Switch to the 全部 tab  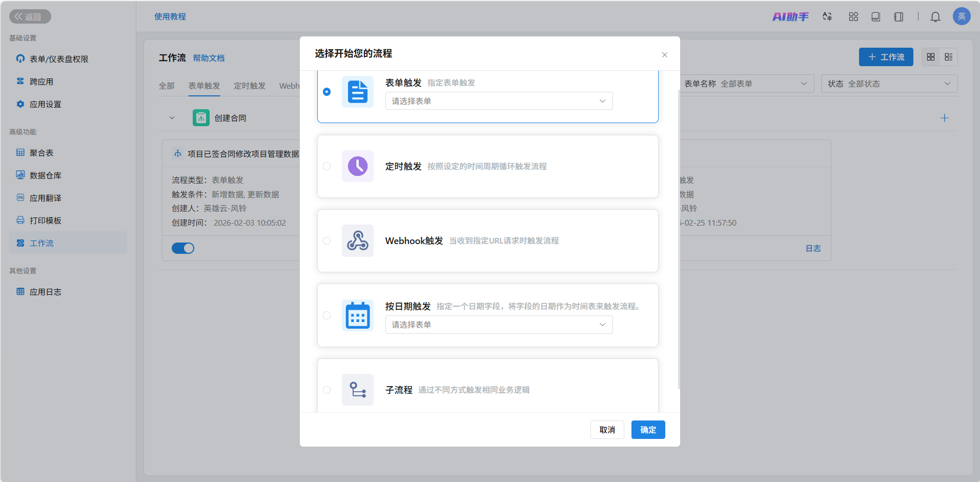(167, 86)
